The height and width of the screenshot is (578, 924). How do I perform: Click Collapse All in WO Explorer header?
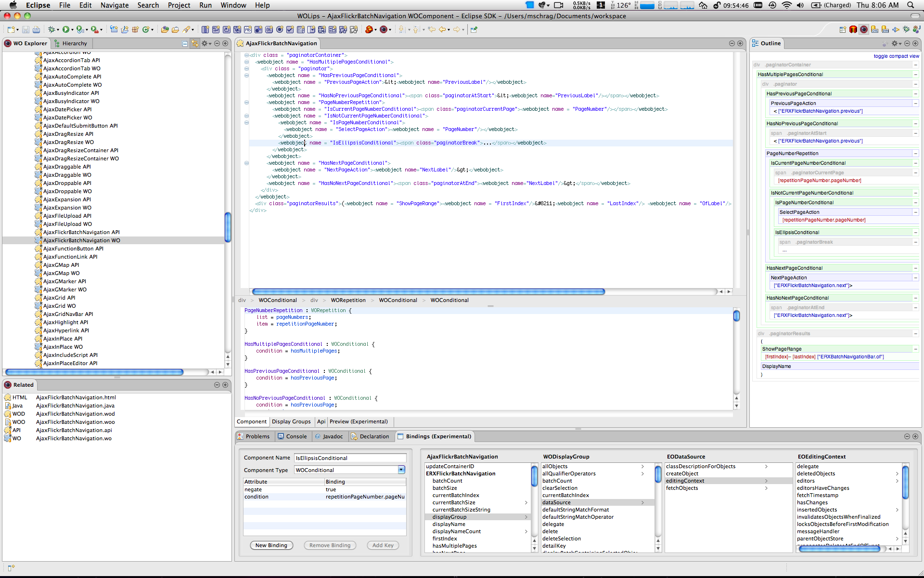[185, 43]
